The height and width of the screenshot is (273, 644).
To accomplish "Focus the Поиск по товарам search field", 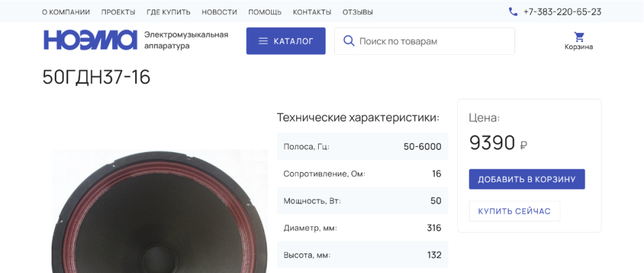I will click(x=431, y=41).
